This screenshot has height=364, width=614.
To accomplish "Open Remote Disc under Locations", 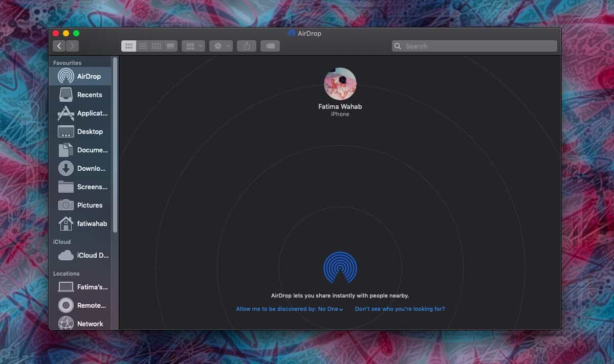I will click(x=80, y=305).
